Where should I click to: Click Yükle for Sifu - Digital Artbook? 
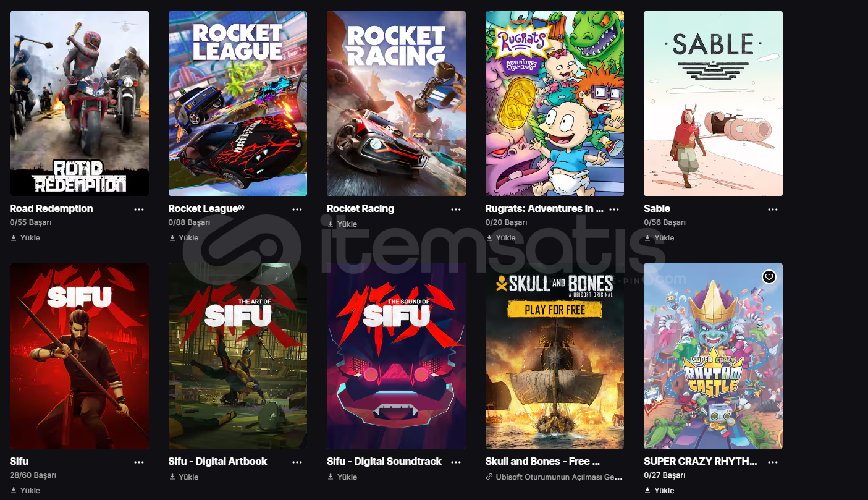(183, 477)
